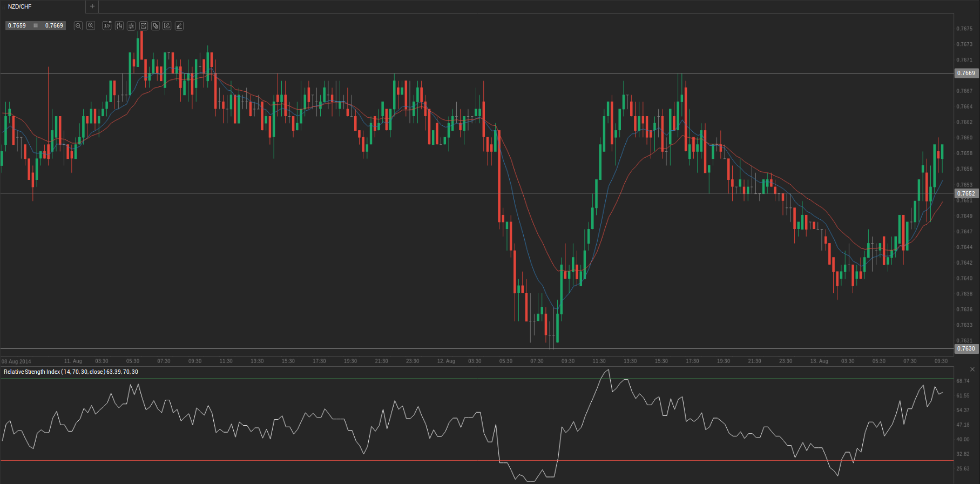The width and height of the screenshot is (980, 484).
Task: Click the copy/clone chart icon
Action: pyautogui.click(x=156, y=26)
